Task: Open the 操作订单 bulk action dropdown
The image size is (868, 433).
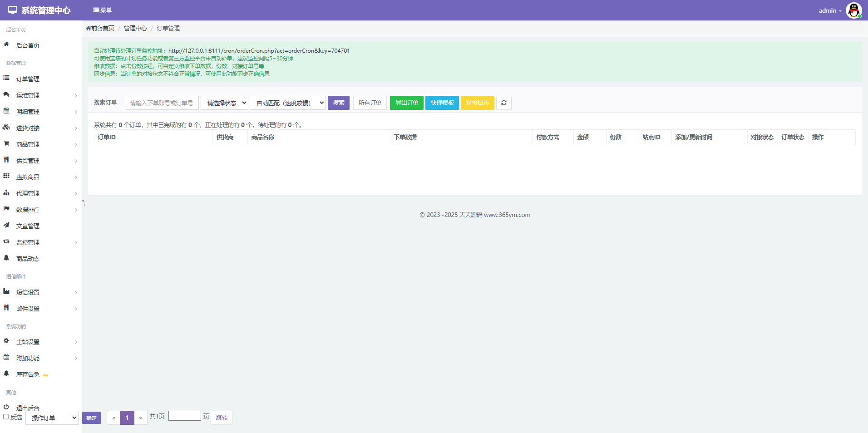Action: pyautogui.click(x=52, y=418)
